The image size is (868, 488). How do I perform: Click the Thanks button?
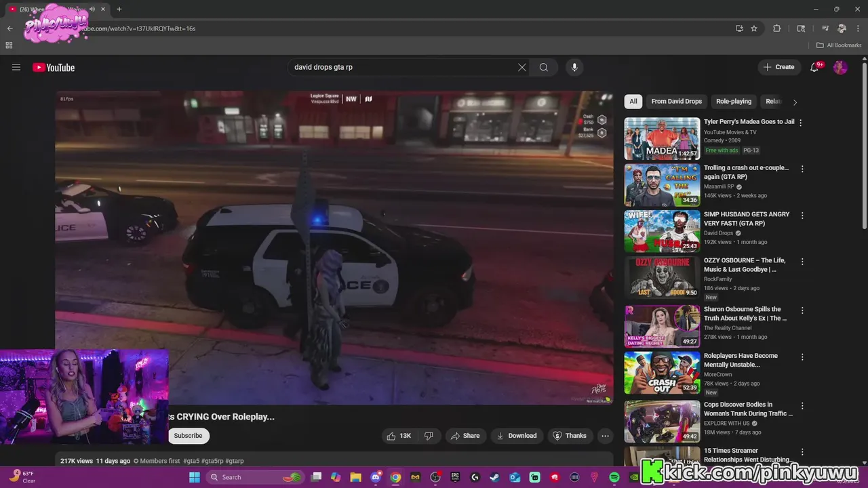click(570, 436)
